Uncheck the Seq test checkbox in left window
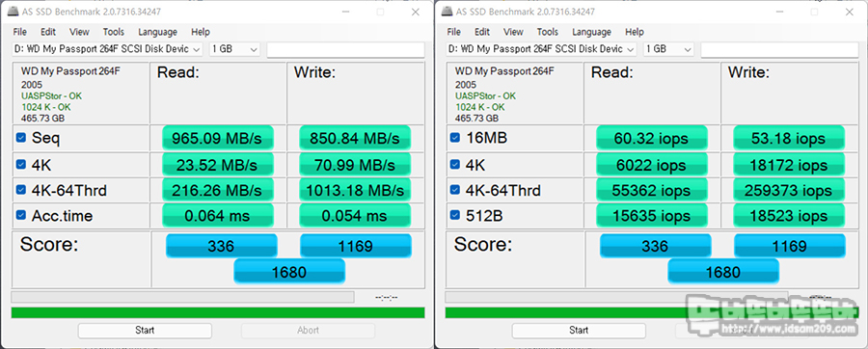 [x=21, y=139]
